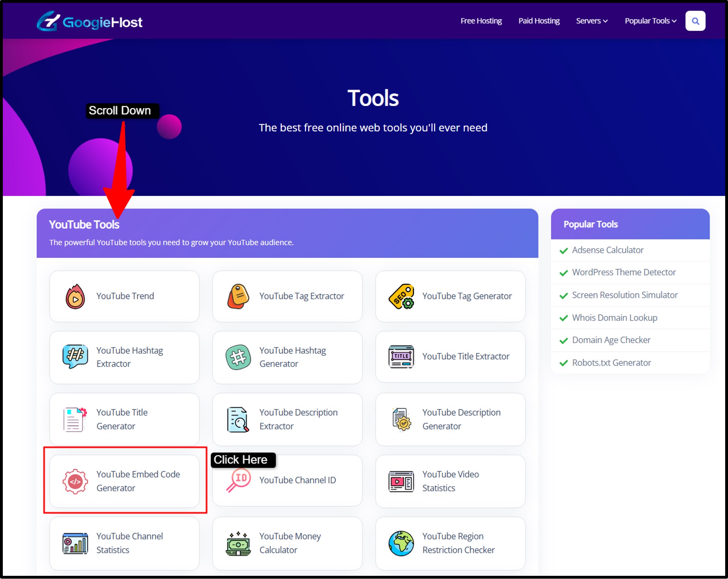The width and height of the screenshot is (728, 579).
Task: Expand the Servers dropdown menu
Action: pos(591,21)
